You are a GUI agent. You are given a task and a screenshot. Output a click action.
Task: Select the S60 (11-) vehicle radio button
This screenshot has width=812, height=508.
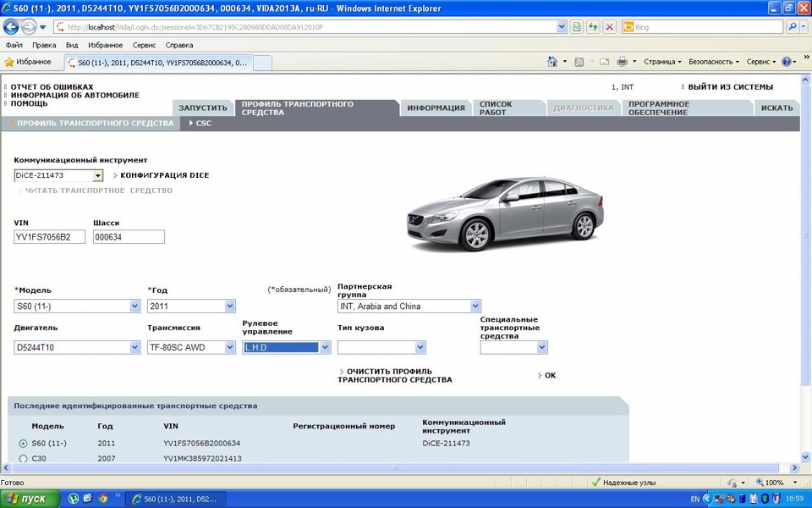[23, 444]
